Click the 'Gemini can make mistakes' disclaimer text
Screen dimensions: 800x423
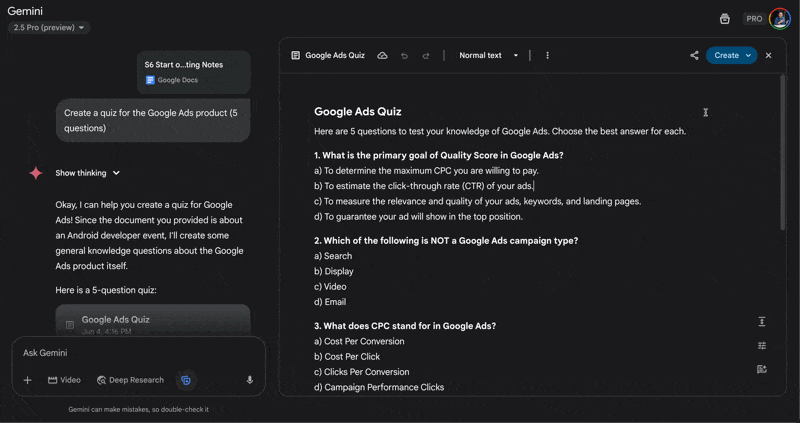coord(138,409)
